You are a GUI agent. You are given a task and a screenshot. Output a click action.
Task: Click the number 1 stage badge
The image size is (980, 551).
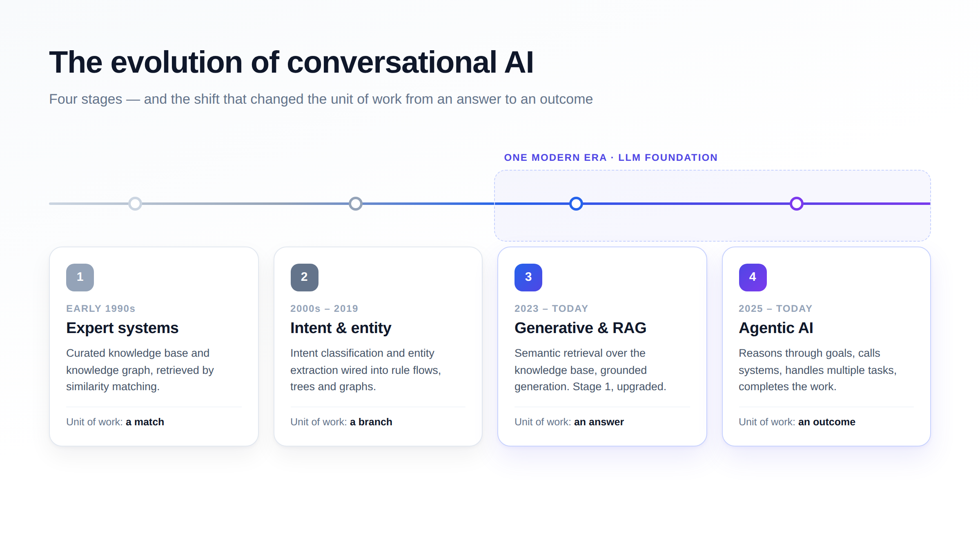pos(80,277)
